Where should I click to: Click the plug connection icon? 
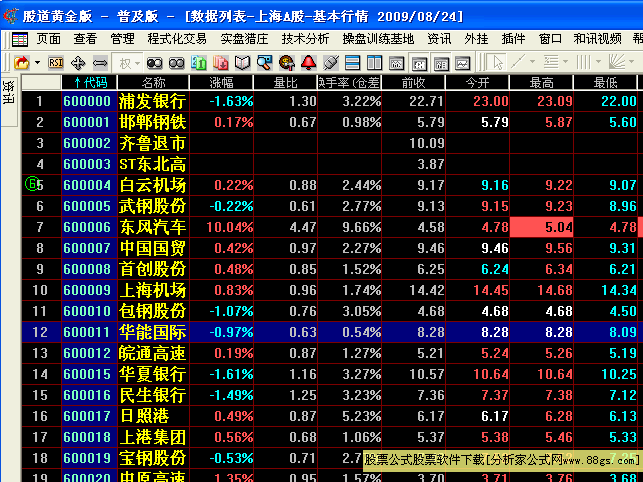click(331, 63)
